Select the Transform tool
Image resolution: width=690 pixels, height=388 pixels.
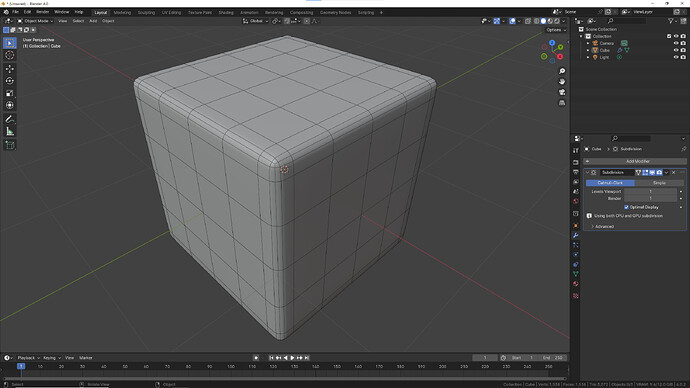[10, 106]
